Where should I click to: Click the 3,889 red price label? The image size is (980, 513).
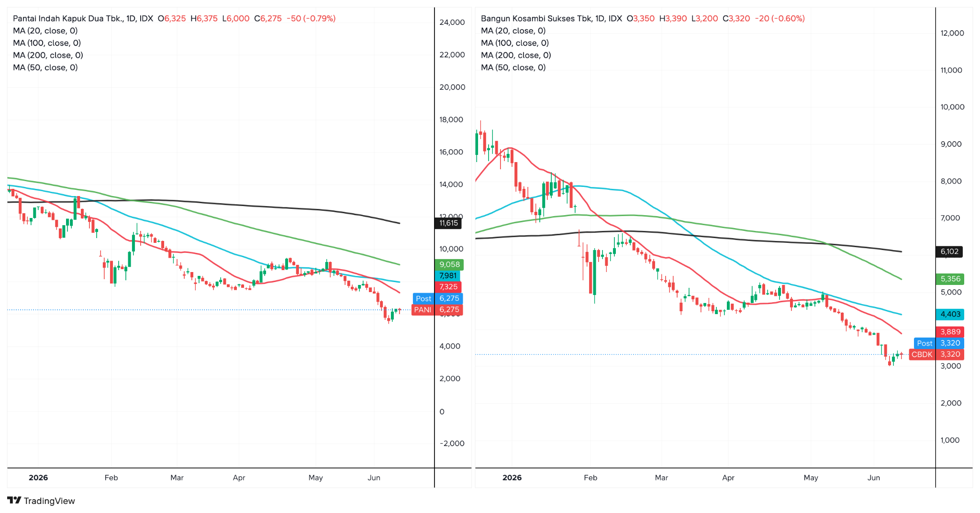[x=950, y=332]
